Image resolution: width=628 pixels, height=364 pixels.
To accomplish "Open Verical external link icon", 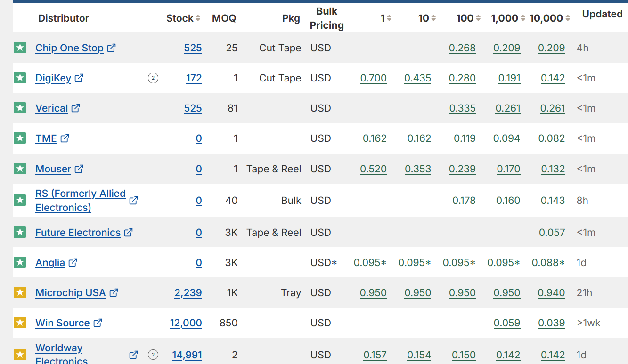I will [x=76, y=108].
